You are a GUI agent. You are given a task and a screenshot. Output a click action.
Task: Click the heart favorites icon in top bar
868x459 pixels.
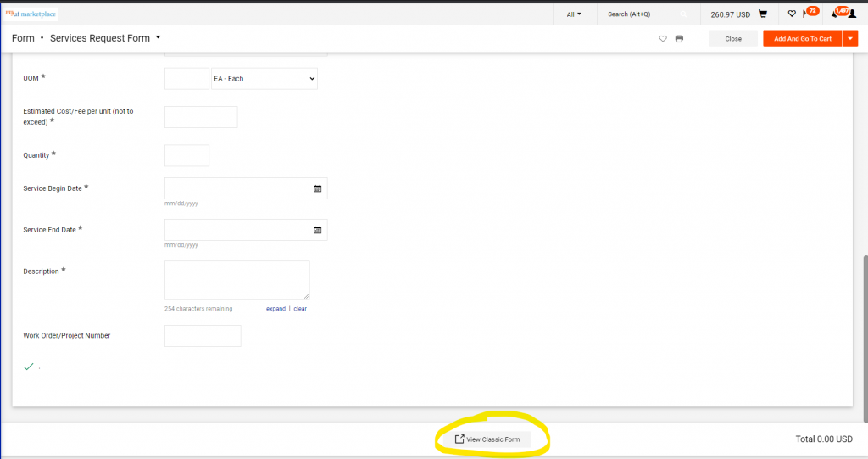pos(792,14)
